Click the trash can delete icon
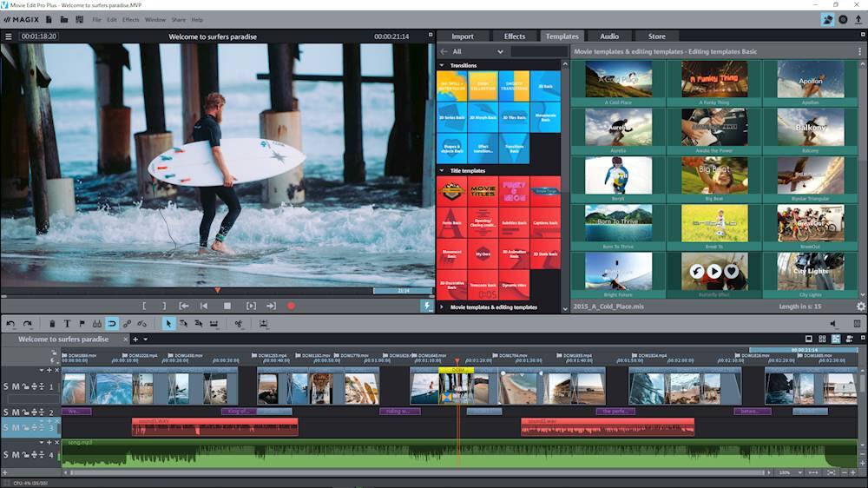 pyautogui.click(x=52, y=324)
